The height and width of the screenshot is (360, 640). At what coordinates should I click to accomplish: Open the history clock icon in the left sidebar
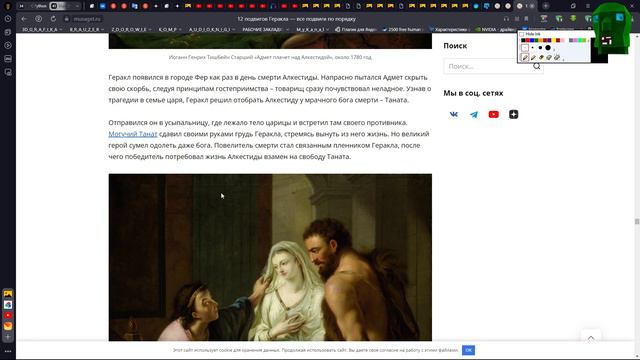click(8, 19)
